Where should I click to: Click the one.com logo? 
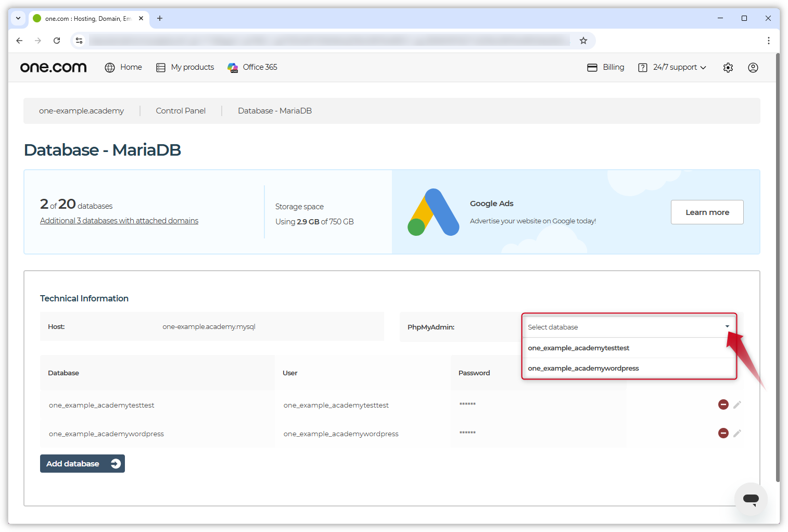click(x=53, y=67)
